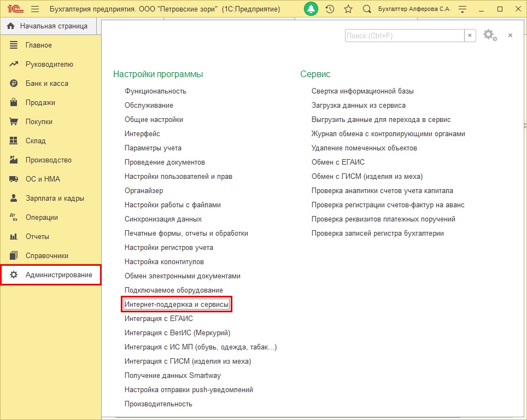Open Проведение документов link

[165, 162]
